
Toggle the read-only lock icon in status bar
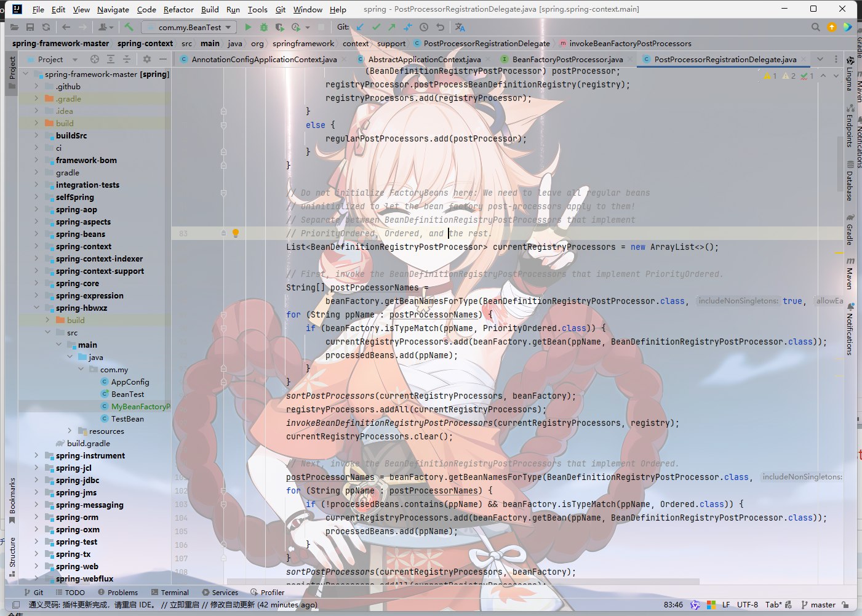tap(845, 605)
